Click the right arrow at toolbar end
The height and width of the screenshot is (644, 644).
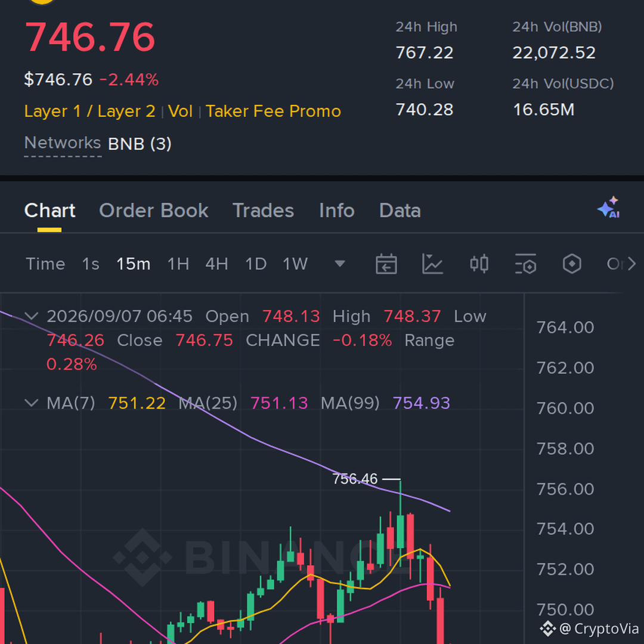click(x=631, y=264)
